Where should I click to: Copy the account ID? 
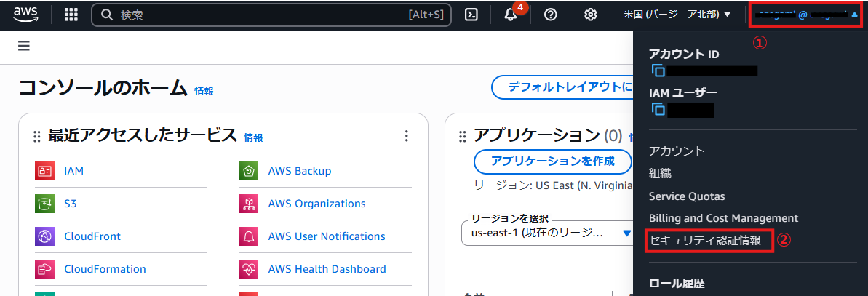pyautogui.click(x=658, y=71)
